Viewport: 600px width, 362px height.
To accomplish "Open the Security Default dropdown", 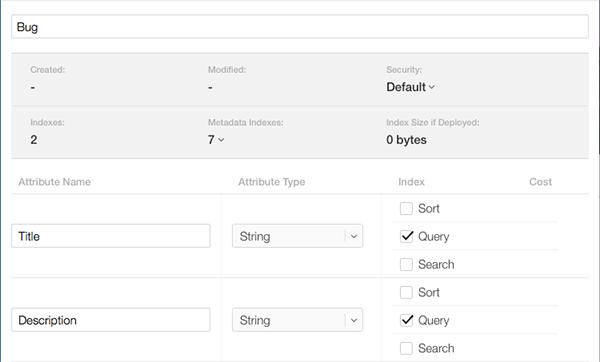I will tap(410, 87).
